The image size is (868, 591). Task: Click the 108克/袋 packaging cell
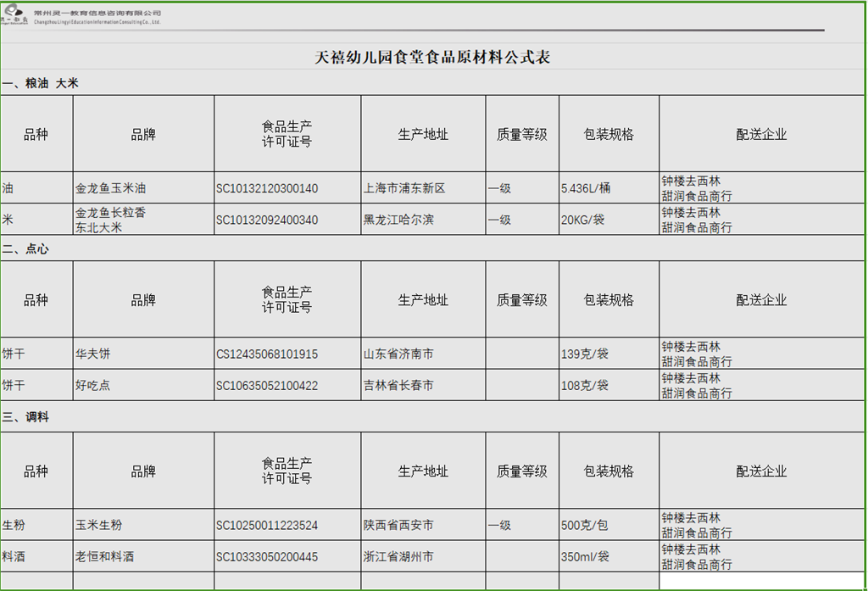pos(608,385)
